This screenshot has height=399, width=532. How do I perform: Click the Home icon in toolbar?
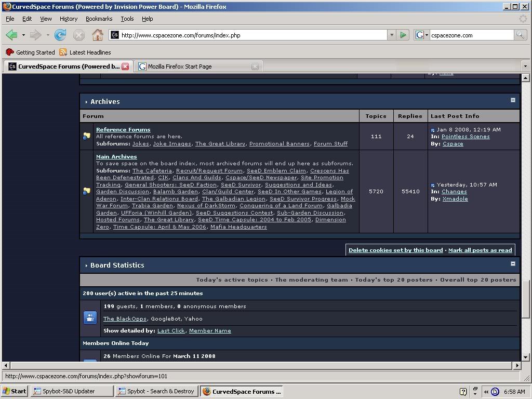pos(97,35)
